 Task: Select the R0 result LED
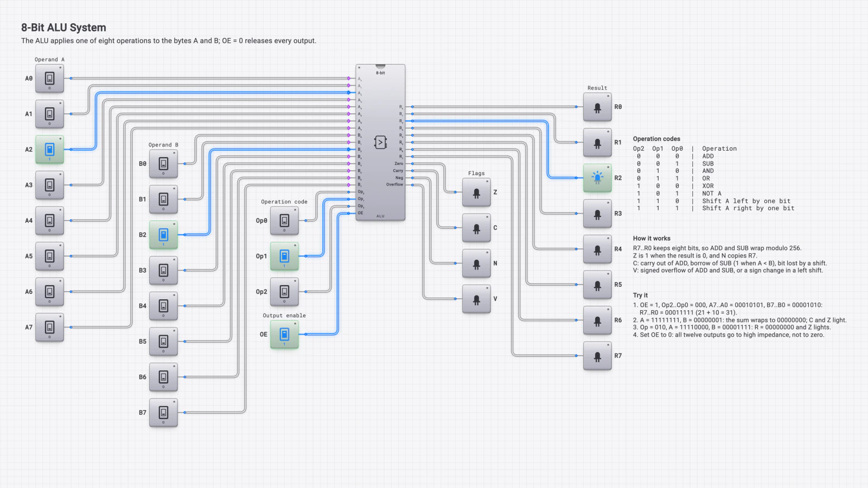597,107
